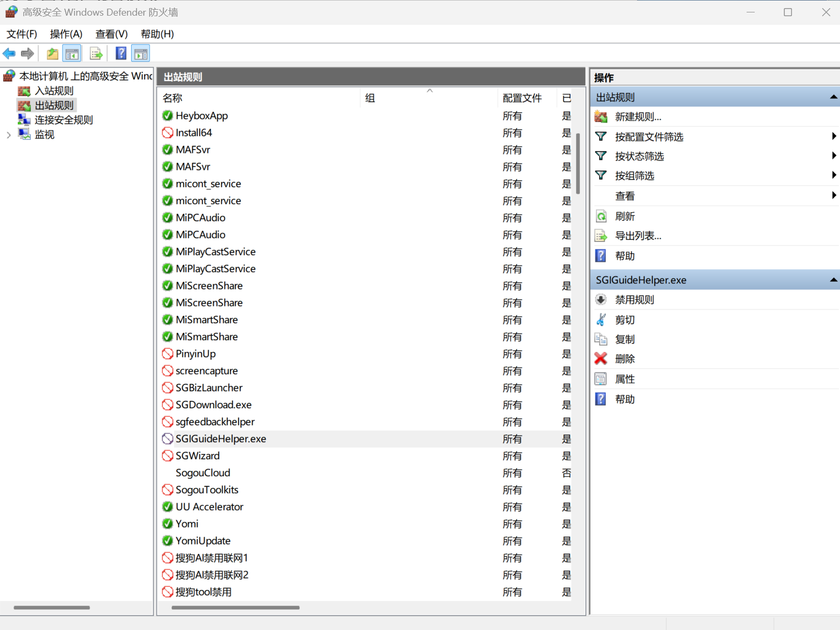Click the Up one level folder icon
Image resolution: width=840 pixels, height=630 pixels.
tap(52, 53)
